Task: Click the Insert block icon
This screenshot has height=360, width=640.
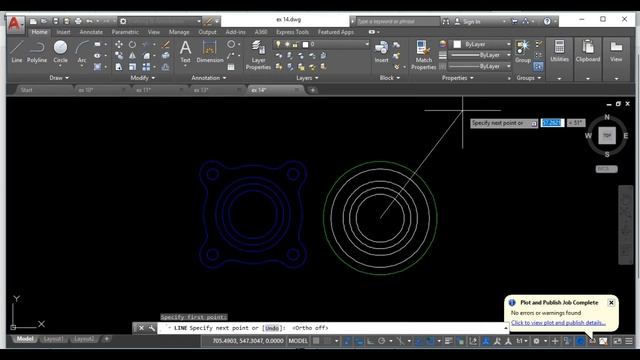Action: [x=381, y=51]
